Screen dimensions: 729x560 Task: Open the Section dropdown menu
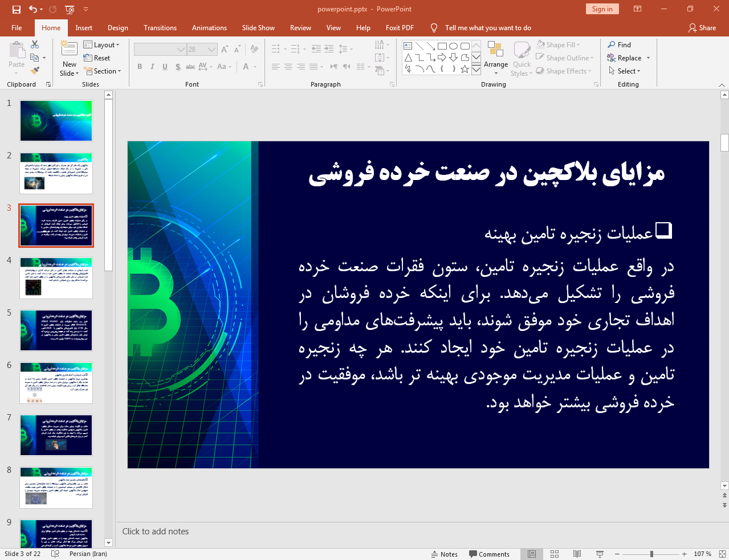coord(103,71)
